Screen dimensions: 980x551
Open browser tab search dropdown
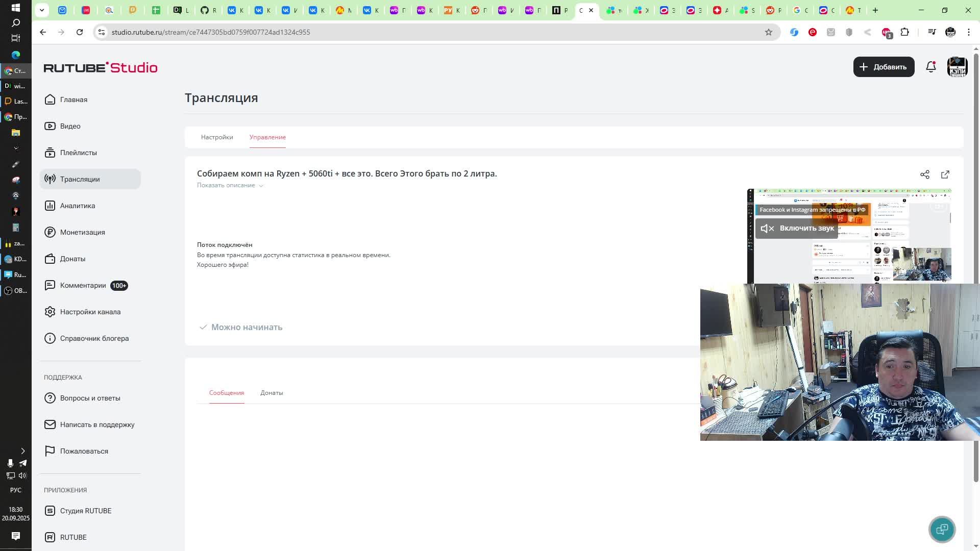(42, 10)
